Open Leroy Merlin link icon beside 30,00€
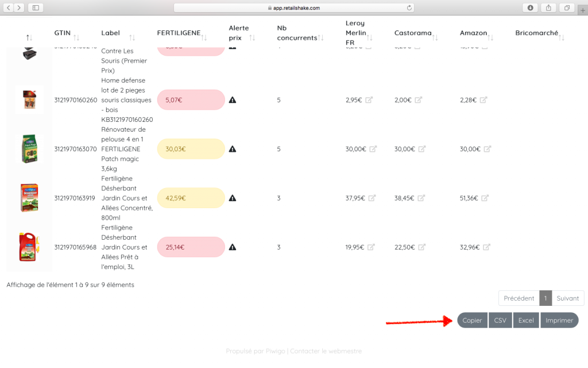This screenshot has height=368, width=588. [373, 149]
